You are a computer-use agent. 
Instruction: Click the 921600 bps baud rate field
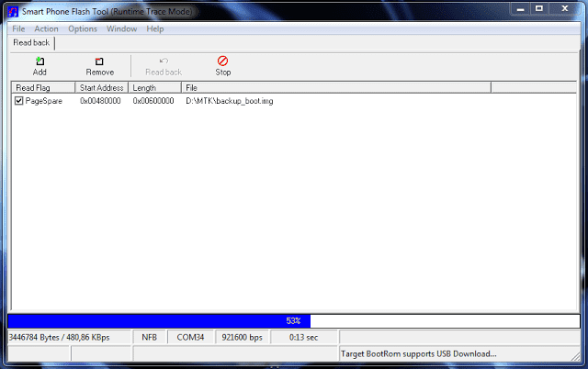point(243,337)
